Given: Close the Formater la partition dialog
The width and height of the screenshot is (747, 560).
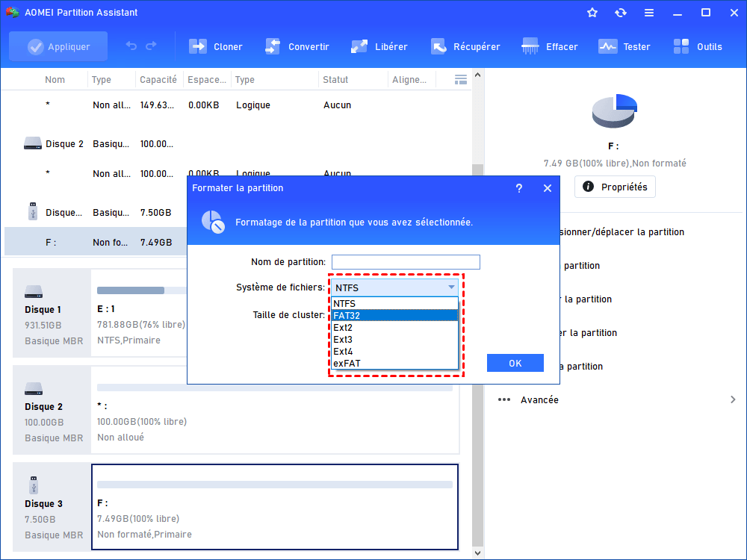Looking at the screenshot, I should (548, 189).
